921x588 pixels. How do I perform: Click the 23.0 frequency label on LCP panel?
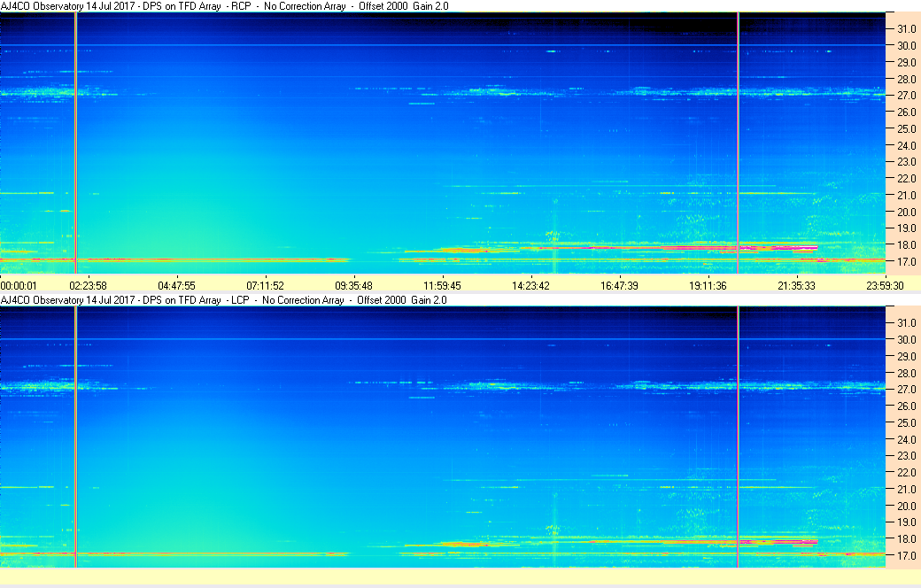point(906,456)
